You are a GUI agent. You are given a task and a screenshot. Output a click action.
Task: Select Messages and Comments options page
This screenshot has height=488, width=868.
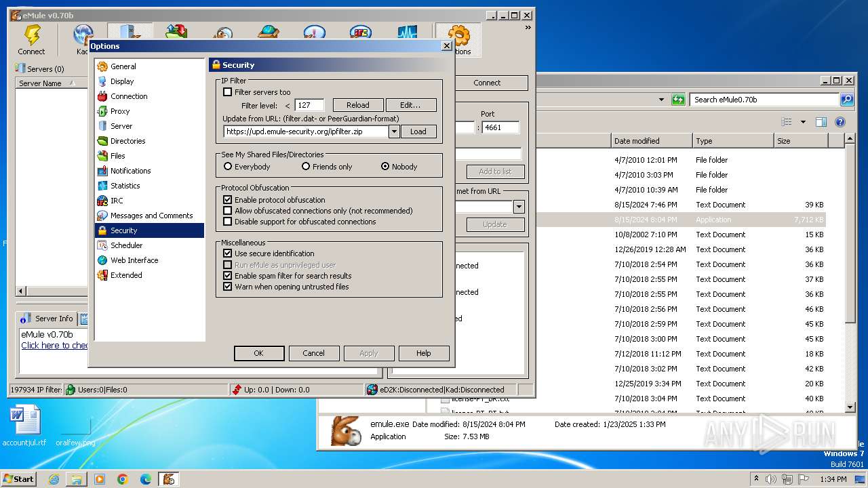point(151,216)
